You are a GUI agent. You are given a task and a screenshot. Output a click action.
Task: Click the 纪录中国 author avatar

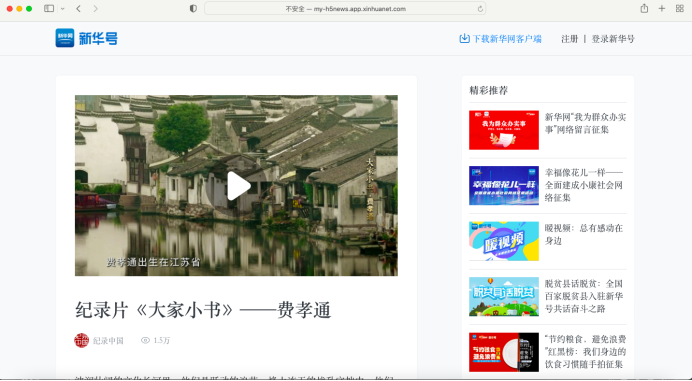[x=81, y=340]
